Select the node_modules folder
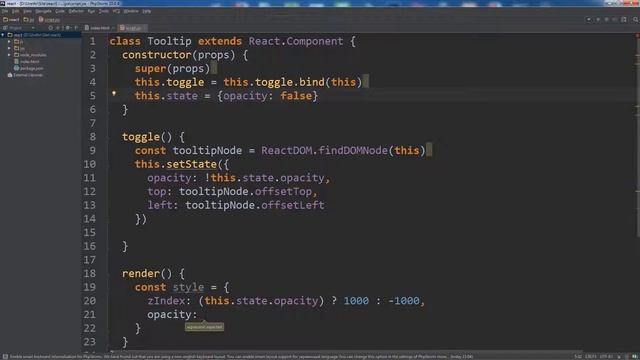Screen dimensions: 640x360 coord(30,54)
